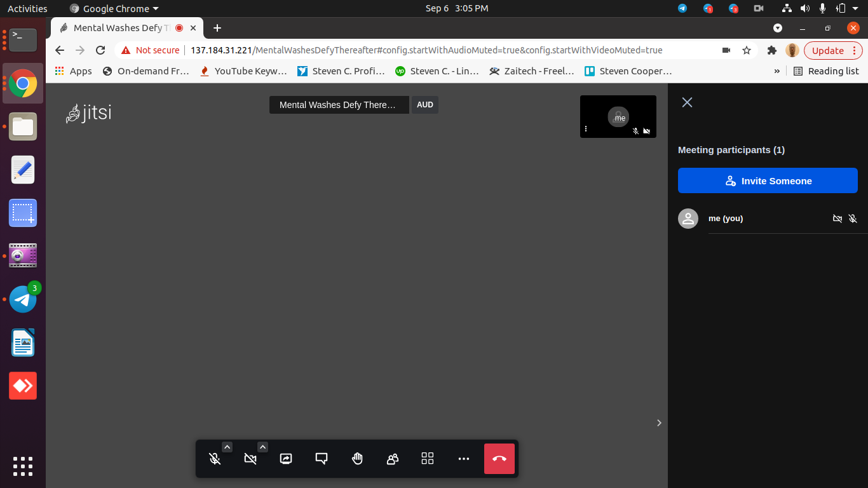Screen dimensions: 868x488
Task: Click the muted camera indicator next to me (you)
Action: tap(837, 219)
